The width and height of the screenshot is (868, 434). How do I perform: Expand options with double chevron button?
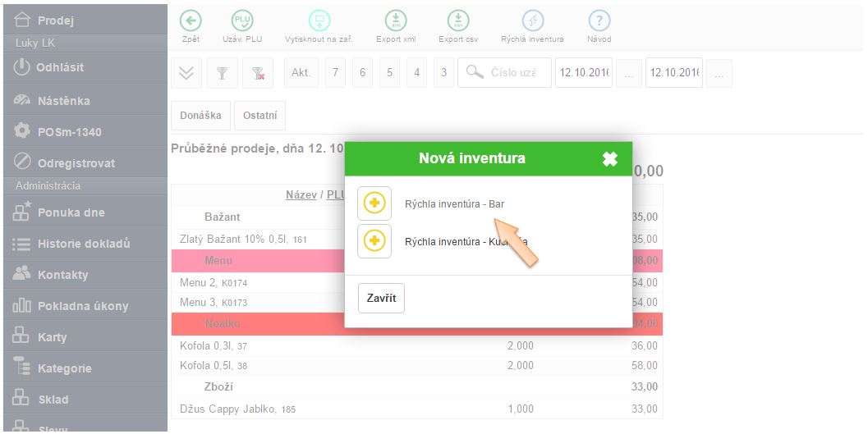pyautogui.click(x=186, y=73)
